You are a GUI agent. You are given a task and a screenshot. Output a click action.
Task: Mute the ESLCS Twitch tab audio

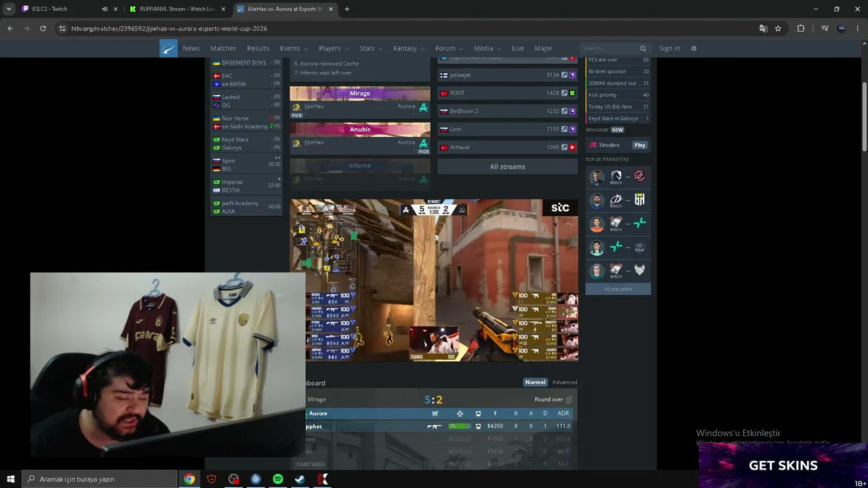tap(104, 9)
